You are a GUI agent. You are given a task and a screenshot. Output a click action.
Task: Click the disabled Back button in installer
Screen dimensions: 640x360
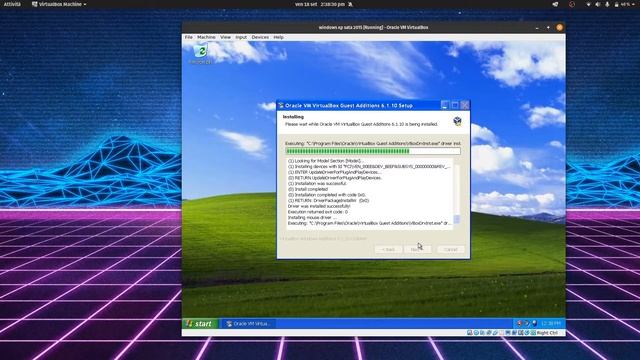click(388, 249)
